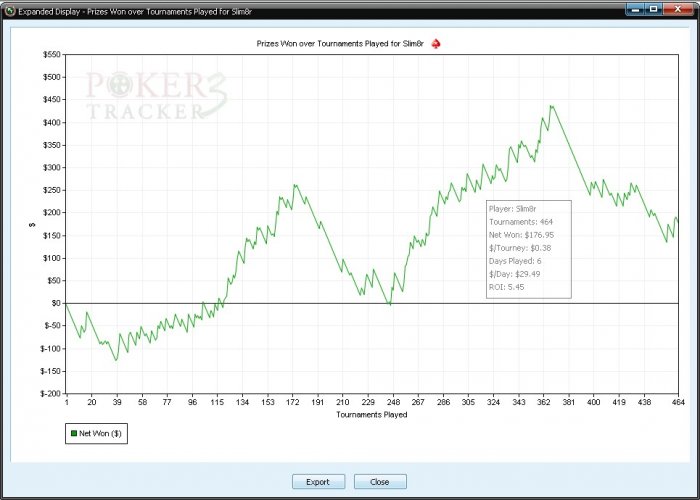Click the red PokerStars spade icon beside the chart title
700x500 pixels.
coord(436,44)
